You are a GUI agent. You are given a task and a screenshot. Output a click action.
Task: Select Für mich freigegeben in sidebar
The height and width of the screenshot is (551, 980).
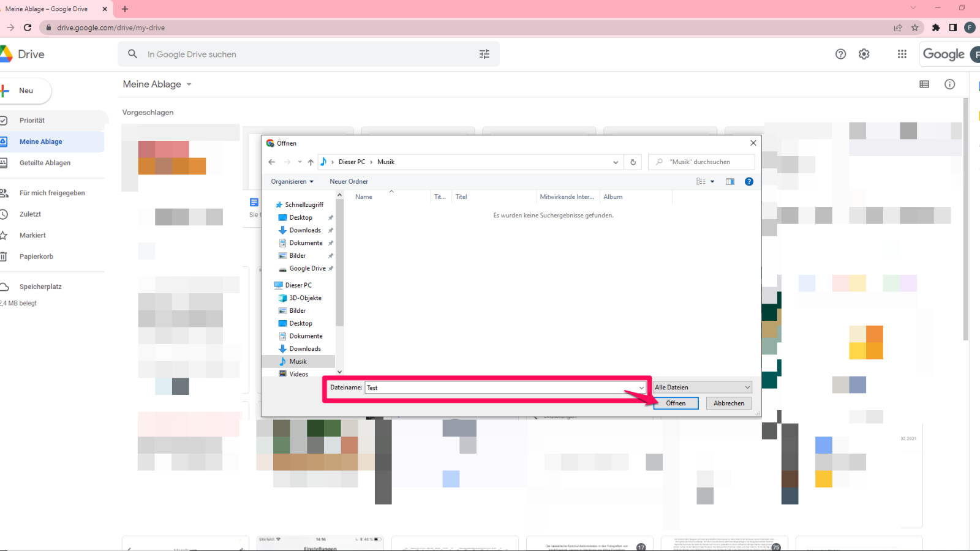pyautogui.click(x=52, y=193)
